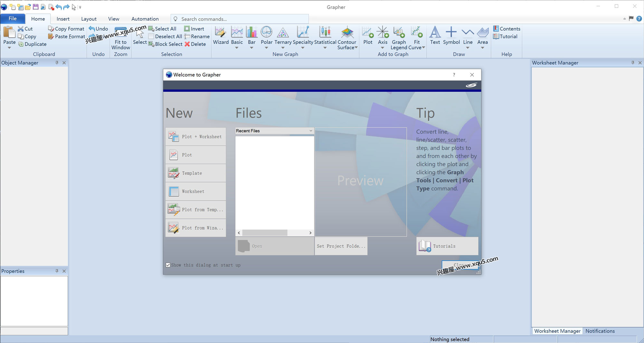Click Plot + Worksheet button
The height and width of the screenshot is (343, 644).
pyautogui.click(x=196, y=137)
